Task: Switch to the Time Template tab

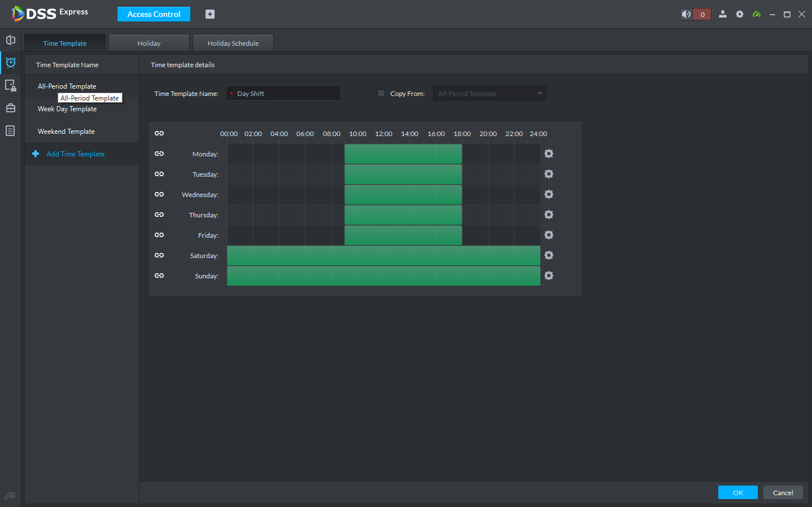Action: coord(65,43)
